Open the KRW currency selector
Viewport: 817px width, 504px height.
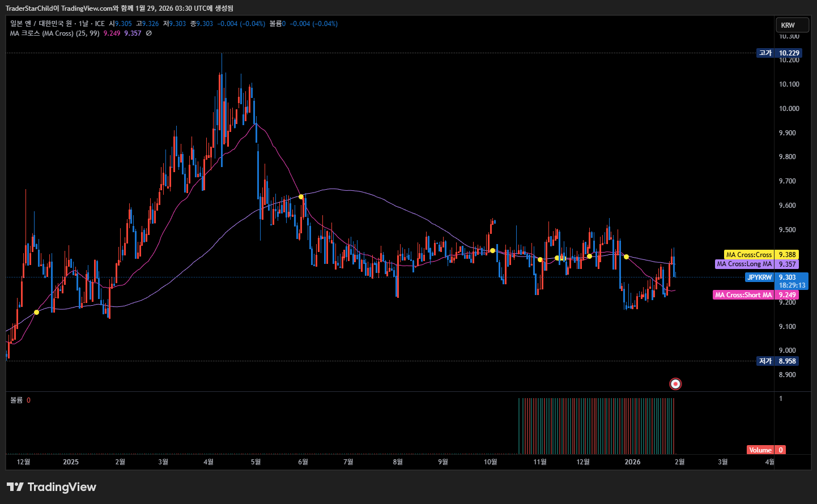pos(791,25)
